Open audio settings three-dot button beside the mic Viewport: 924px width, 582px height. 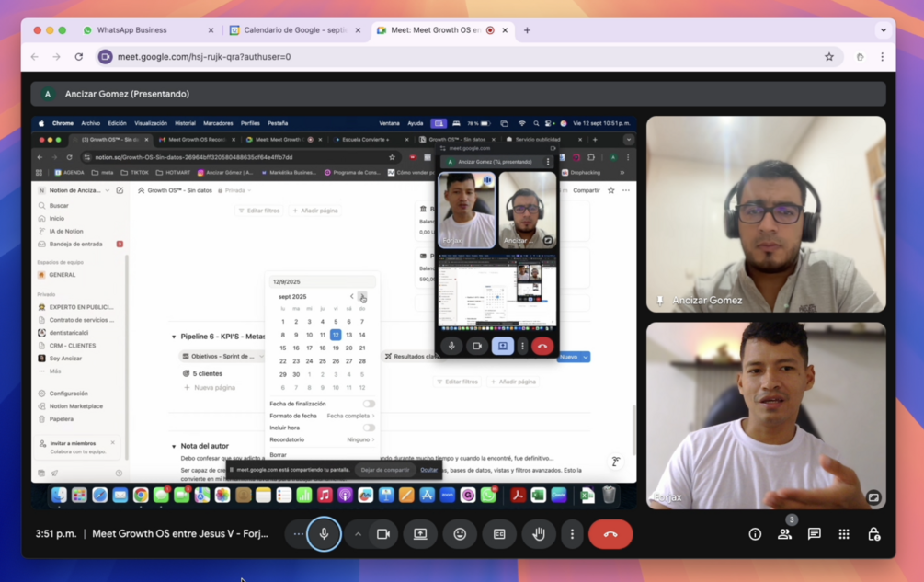coord(298,534)
